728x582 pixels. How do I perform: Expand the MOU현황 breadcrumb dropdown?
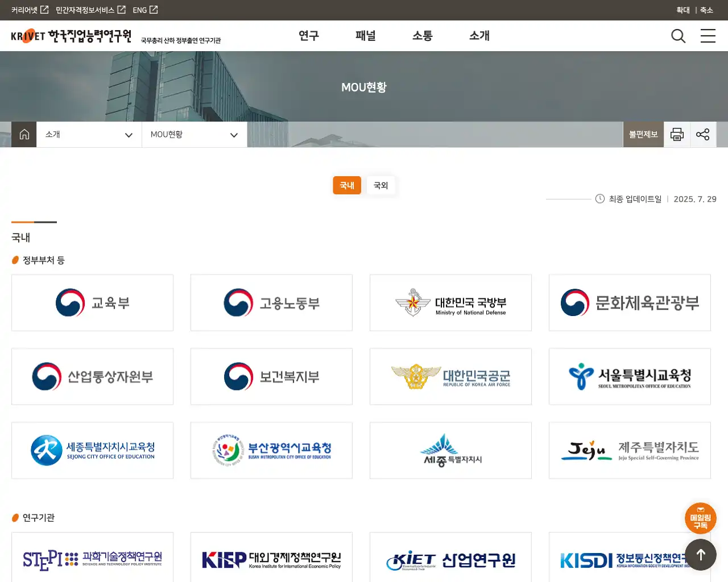194,135
